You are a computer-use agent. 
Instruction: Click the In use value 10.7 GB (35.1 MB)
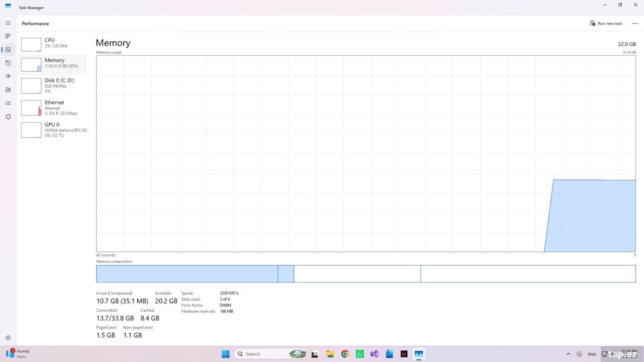click(122, 301)
